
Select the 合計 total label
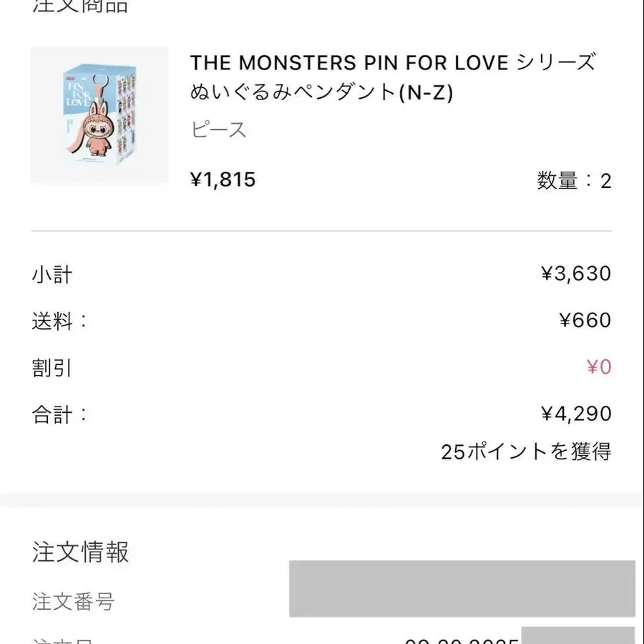click(x=59, y=414)
